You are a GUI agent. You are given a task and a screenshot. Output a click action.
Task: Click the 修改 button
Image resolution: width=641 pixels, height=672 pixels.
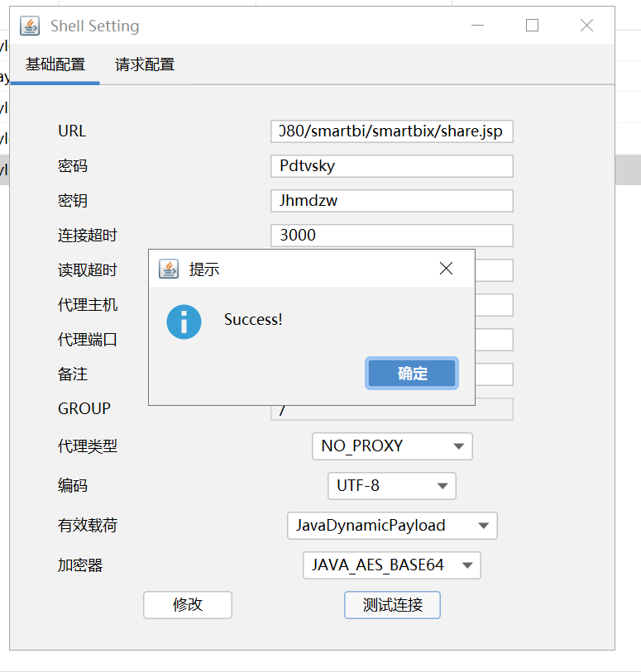[188, 605]
